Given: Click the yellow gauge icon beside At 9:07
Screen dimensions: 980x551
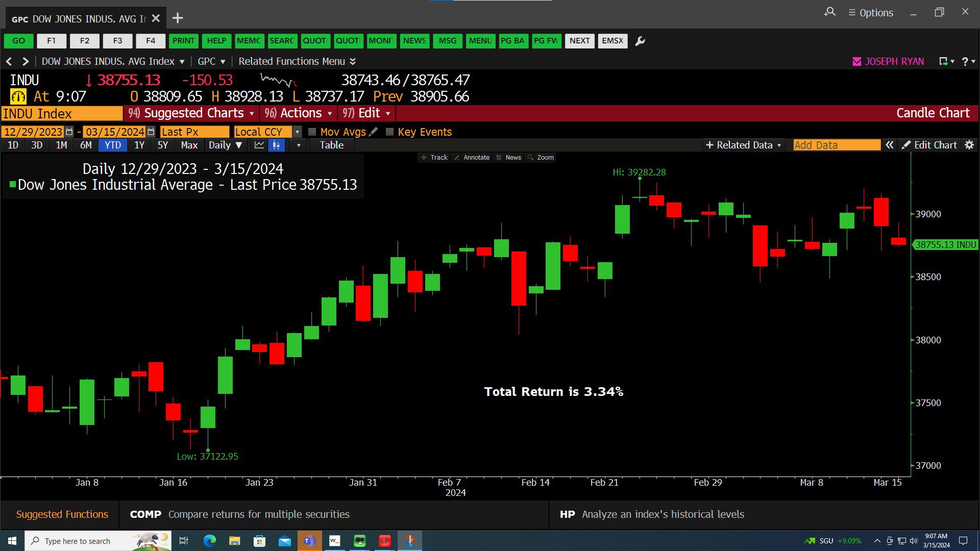Looking at the screenshot, I should (18, 96).
